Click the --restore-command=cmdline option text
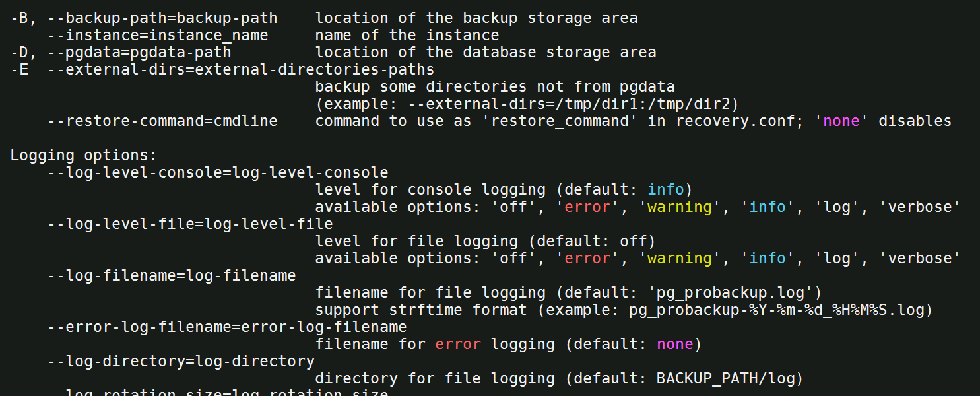The image size is (980, 396). point(162,121)
